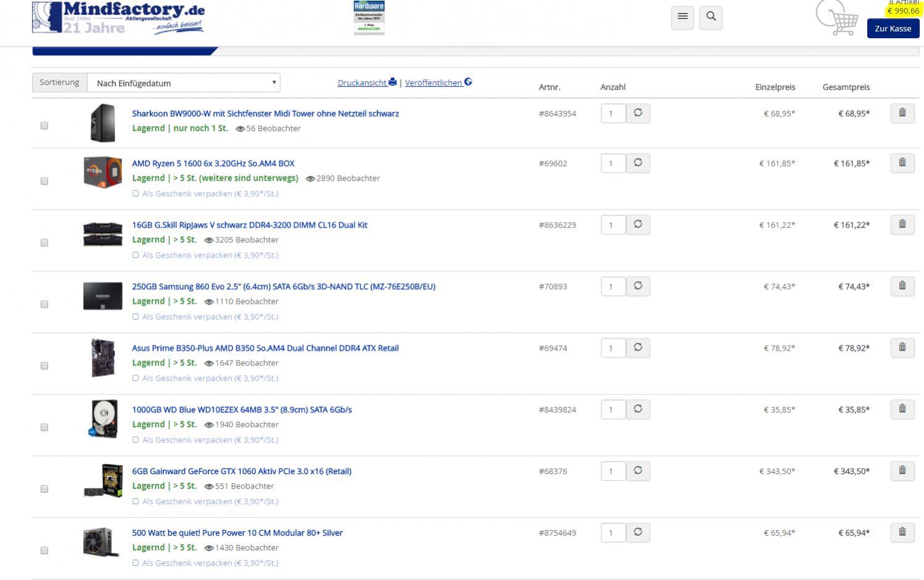The width and height of the screenshot is (924, 580).
Task: Open 16GB G.Skill RipJaws V product link
Action: pyautogui.click(x=249, y=225)
